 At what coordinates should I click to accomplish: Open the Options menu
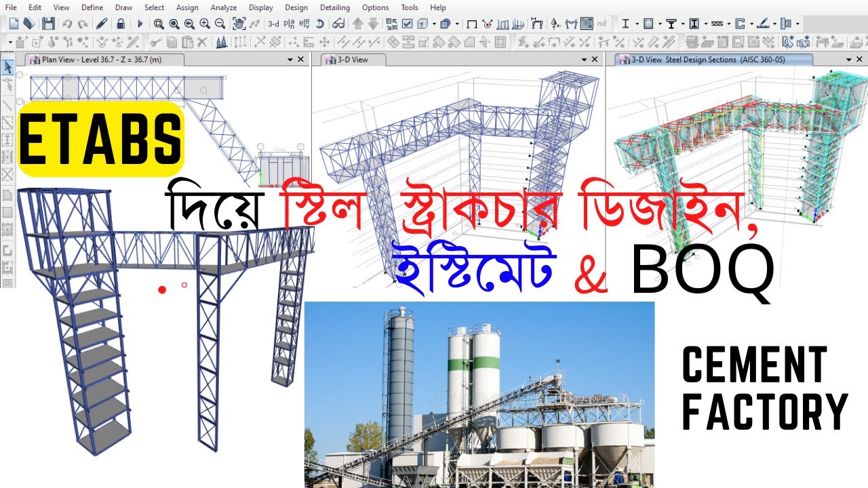pos(376,7)
